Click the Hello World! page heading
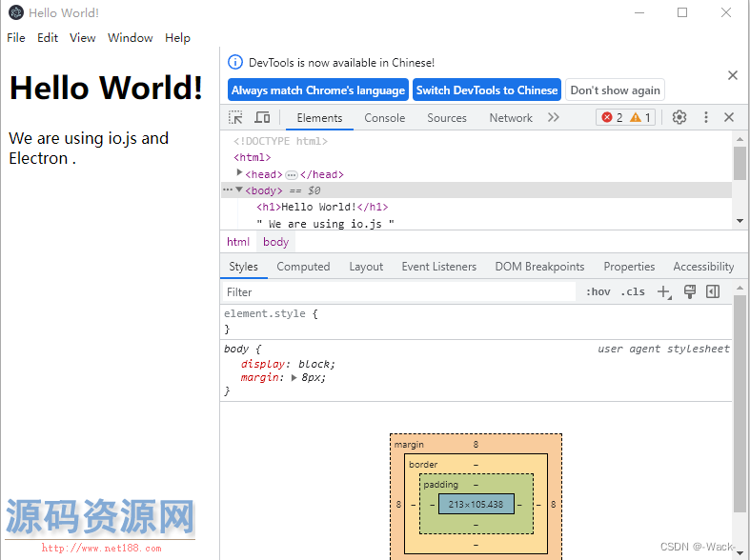 106,88
